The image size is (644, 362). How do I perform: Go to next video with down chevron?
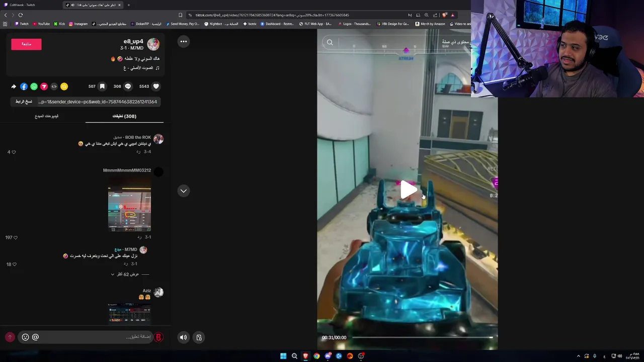pos(184,191)
